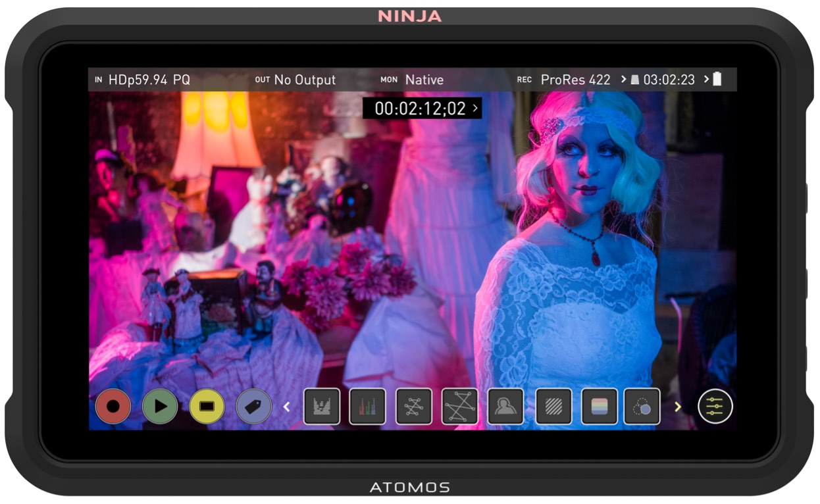Expand the timecode 00:02:12;02 display
Viewport: 820px width, 504px height.
[x=422, y=109]
